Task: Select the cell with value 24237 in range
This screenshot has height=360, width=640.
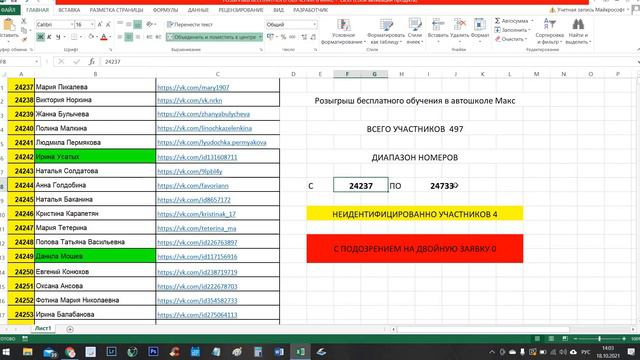Action: tap(361, 185)
